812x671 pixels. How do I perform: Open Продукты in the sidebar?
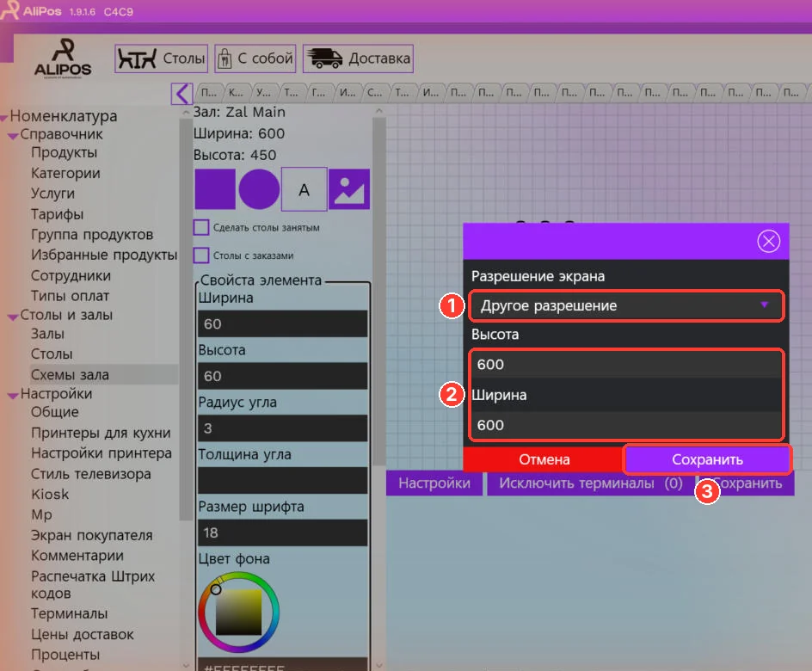pyautogui.click(x=65, y=152)
